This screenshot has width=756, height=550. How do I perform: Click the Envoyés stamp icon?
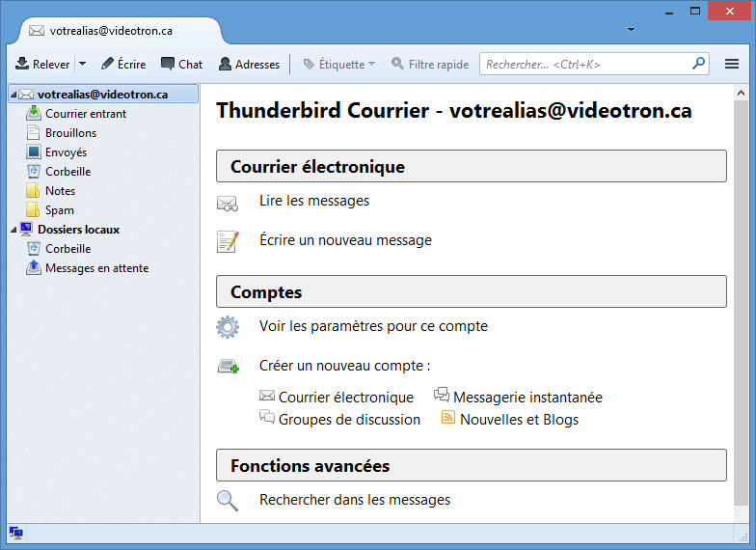click(33, 152)
